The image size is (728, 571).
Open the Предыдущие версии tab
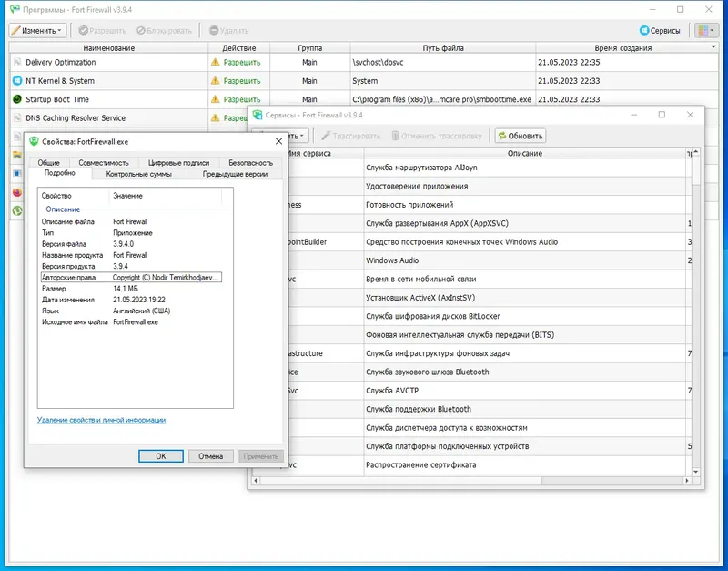click(235, 174)
